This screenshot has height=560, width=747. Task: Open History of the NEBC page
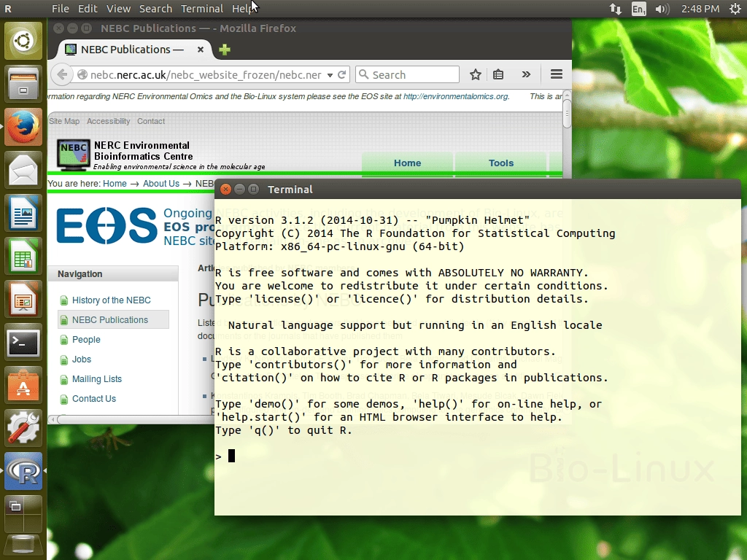tap(112, 300)
